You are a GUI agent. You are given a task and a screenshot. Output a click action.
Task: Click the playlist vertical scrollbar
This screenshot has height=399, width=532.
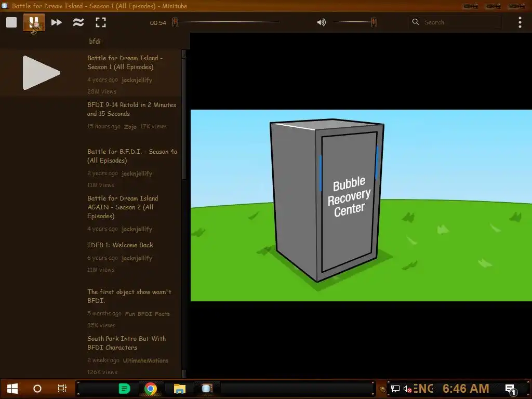coord(184,119)
